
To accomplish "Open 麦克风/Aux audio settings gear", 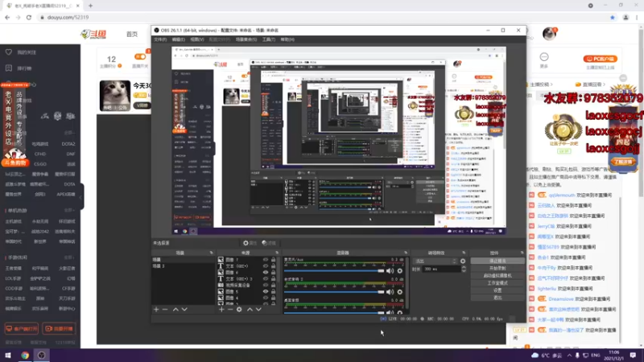I will click(x=399, y=271).
